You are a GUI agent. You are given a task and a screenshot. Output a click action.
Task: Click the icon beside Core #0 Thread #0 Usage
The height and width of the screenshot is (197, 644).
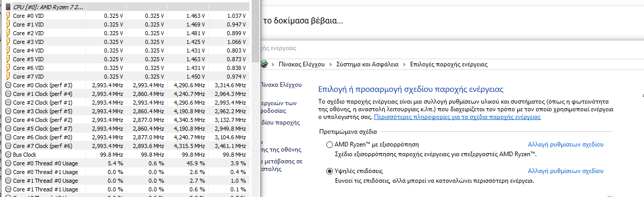(8, 163)
